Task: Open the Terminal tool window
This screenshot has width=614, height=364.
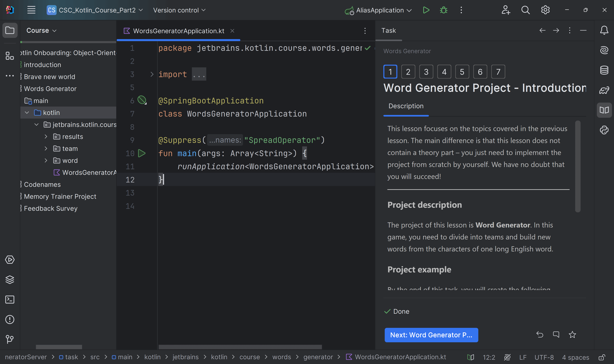Action: 10,300
